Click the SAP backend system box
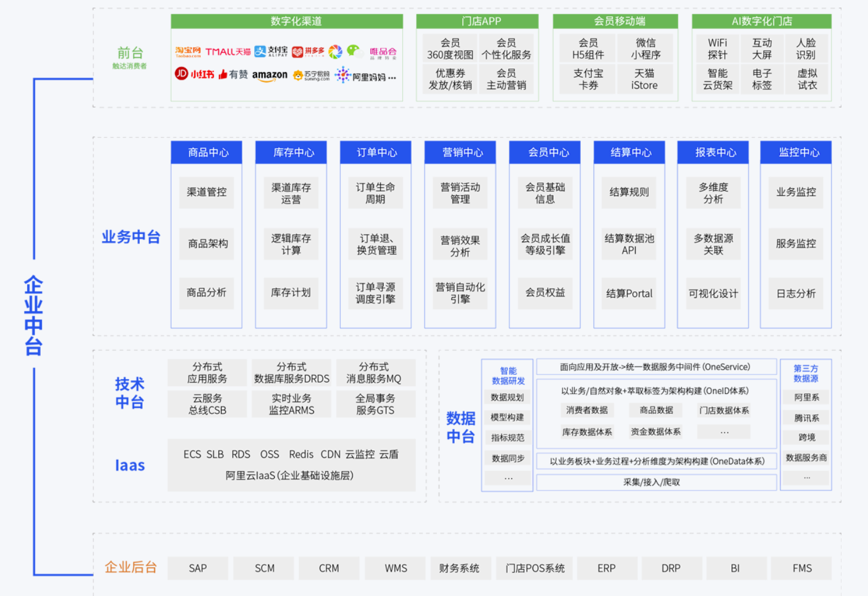Screen dimensions: 868x596 pos(198,568)
